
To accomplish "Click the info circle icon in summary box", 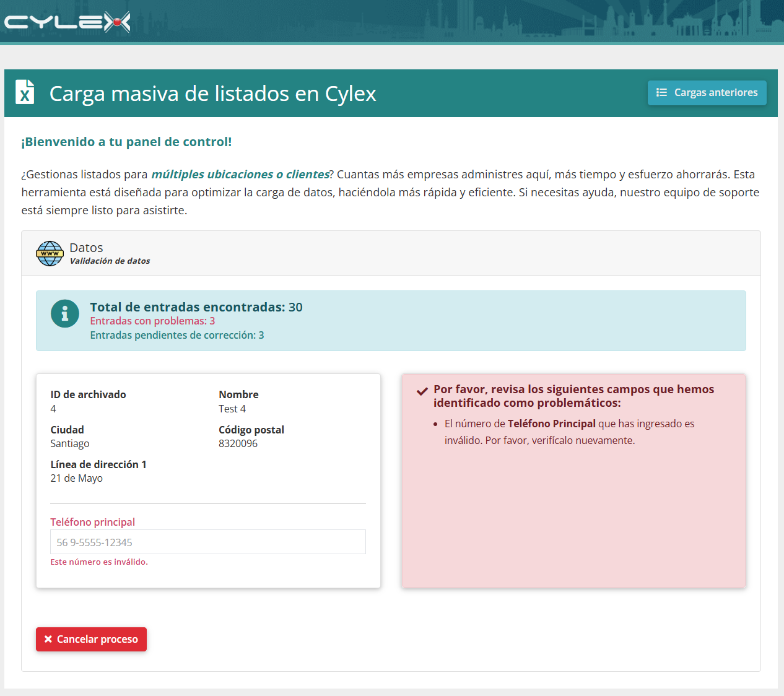I will (64, 314).
